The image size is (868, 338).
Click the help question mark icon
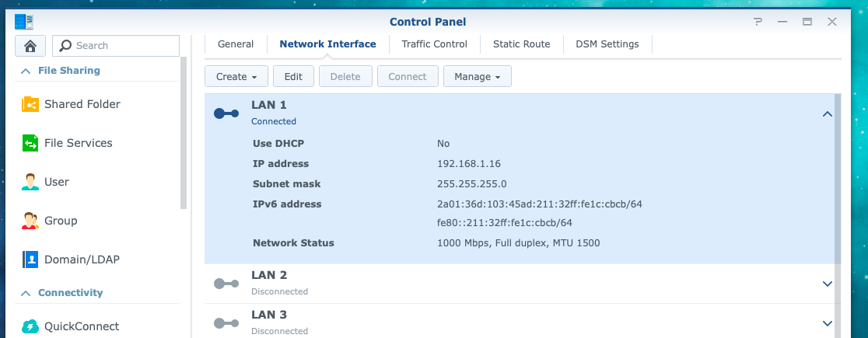pos(758,22)
